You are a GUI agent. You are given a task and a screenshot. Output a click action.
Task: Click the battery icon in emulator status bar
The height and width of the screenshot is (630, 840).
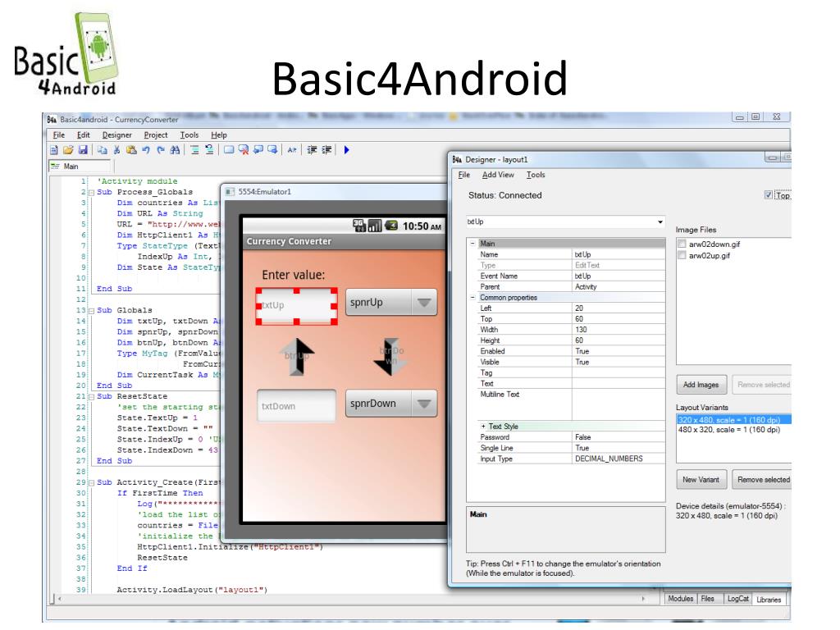391,226
